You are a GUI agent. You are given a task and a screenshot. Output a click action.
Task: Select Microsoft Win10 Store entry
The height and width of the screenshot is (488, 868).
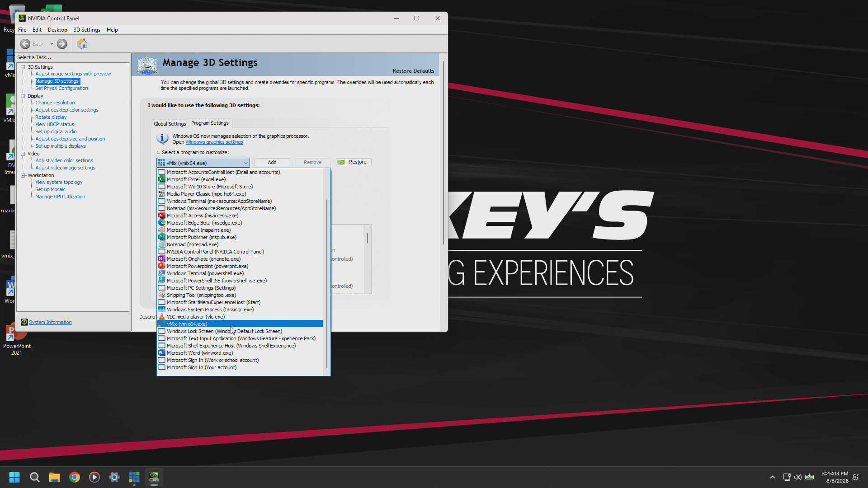[240, 187]
